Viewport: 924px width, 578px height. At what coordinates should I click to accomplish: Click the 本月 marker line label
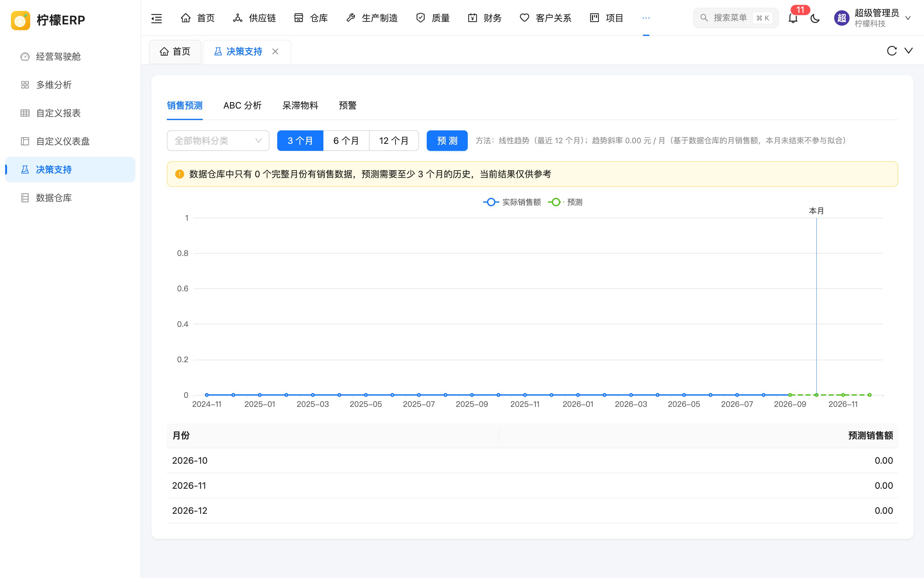[816, 211]
